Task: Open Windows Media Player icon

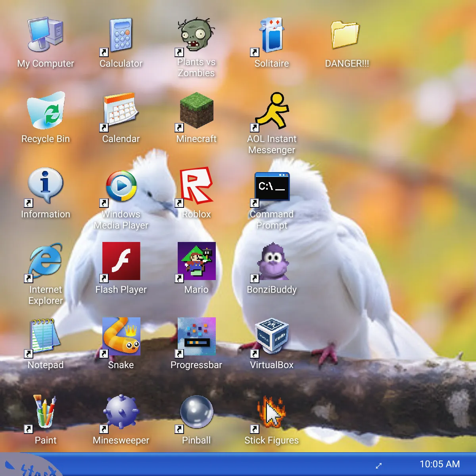Action: [121, 186]
